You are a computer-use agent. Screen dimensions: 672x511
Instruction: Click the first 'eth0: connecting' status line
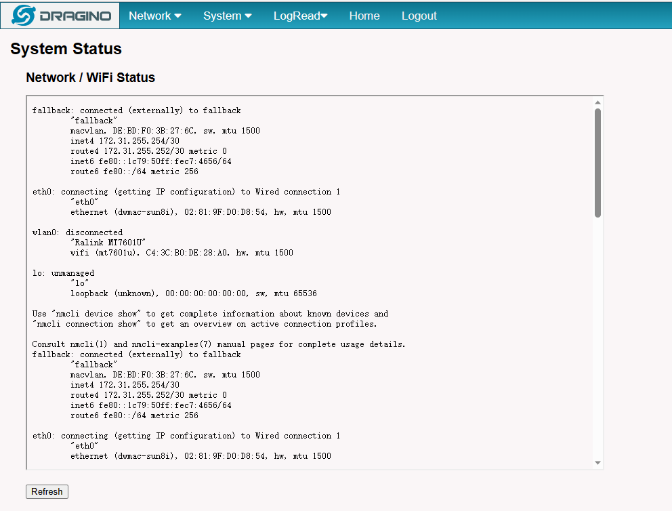[186, 192]
